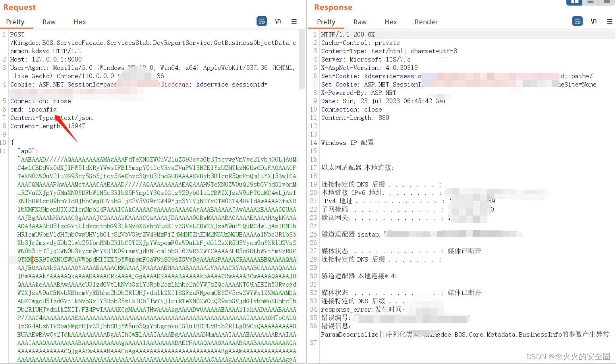The height and width of the screenshot is (364, 616).
Task: Click the '隧道适配器 isatap' response line
Action: click(x=422, y=235)
